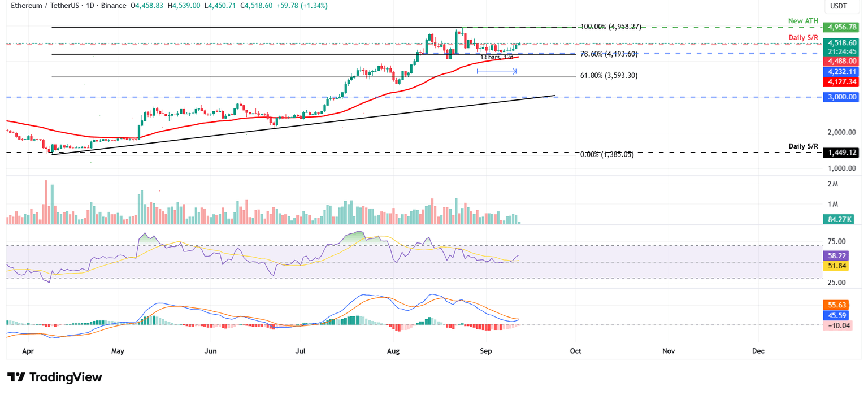
Task: Click the 21:24:45 bar countdown timer
Action: click(841, 50)
